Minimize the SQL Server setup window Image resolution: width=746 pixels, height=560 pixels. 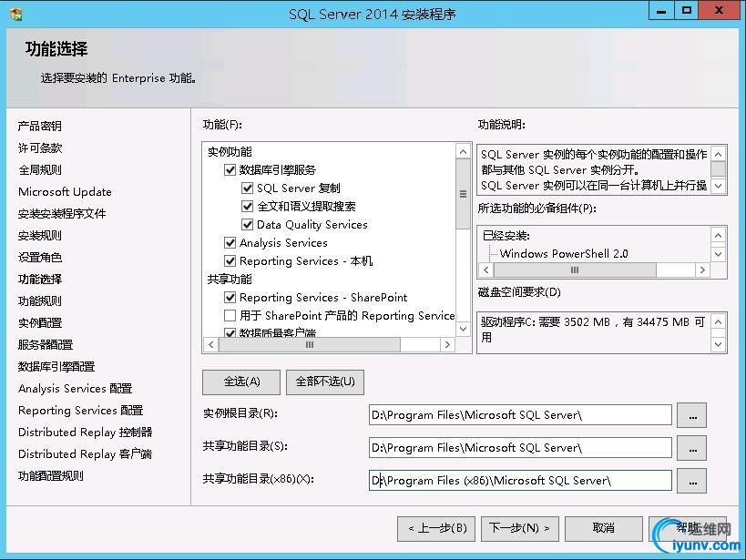(661, 11)
